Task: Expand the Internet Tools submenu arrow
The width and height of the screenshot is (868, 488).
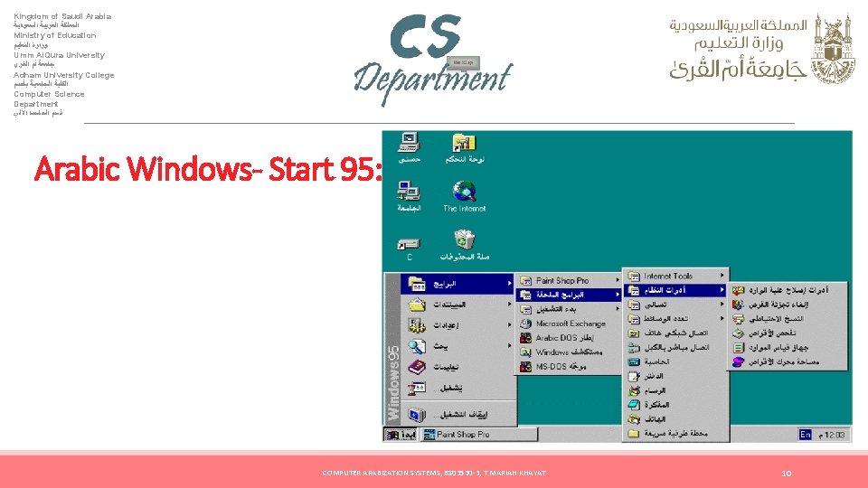Action: pos(722,276)
